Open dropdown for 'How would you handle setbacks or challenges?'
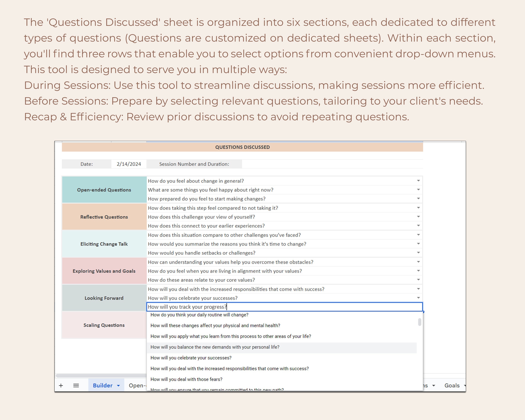The width and height of the screenshot is (525, 420). tap(418, 252)
